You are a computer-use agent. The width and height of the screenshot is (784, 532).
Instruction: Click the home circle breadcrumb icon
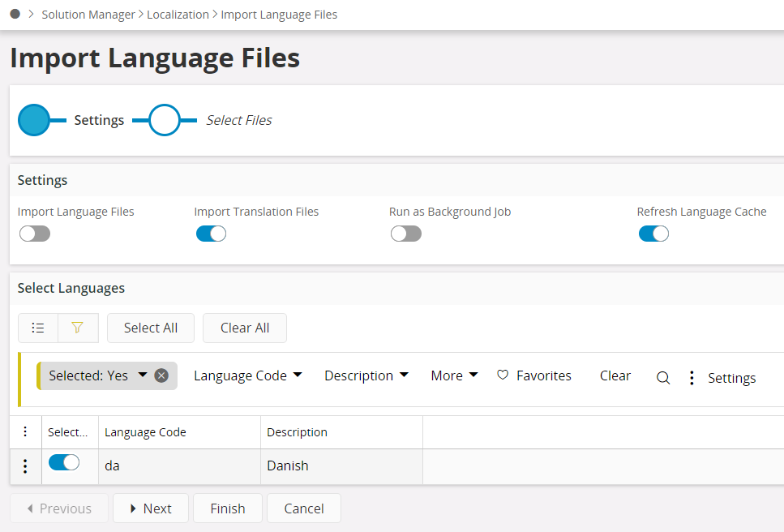pos(15,14)
